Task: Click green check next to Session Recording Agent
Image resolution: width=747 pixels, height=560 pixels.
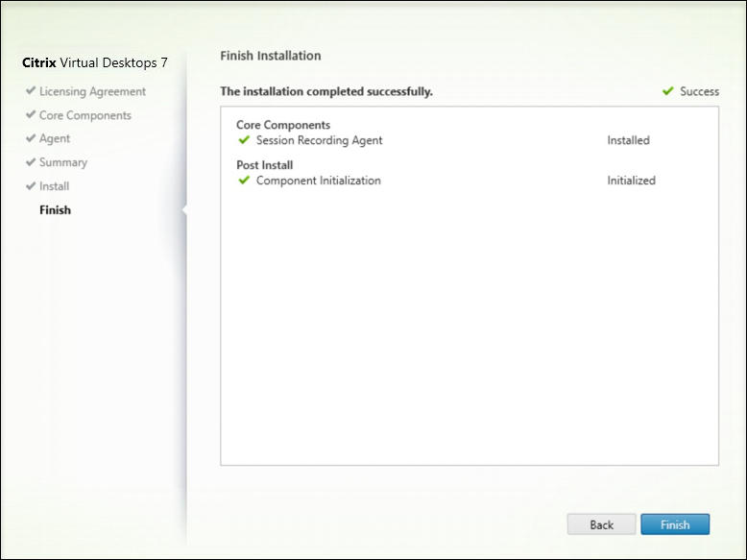Action: click(244, 140)
